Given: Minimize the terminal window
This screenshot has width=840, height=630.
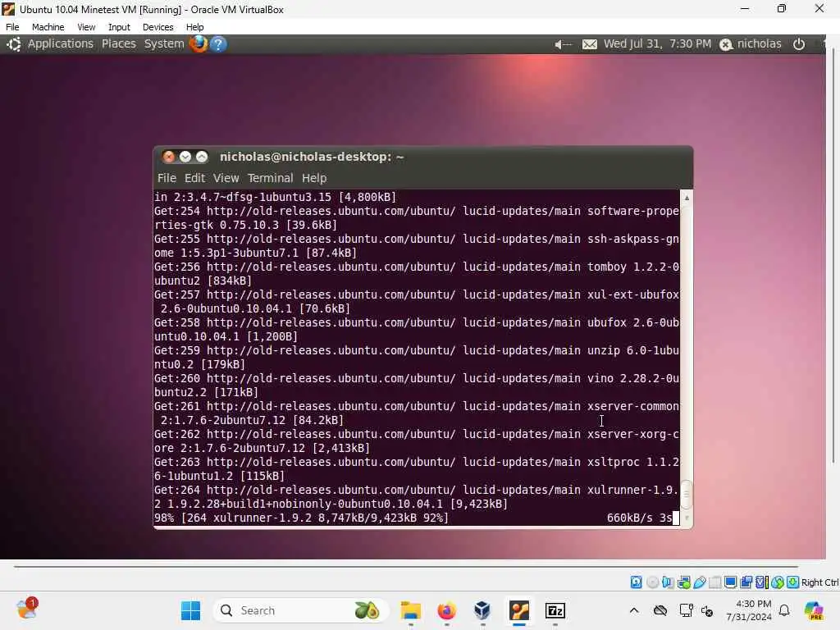Looking at the screenshot, I should (185, 157).
